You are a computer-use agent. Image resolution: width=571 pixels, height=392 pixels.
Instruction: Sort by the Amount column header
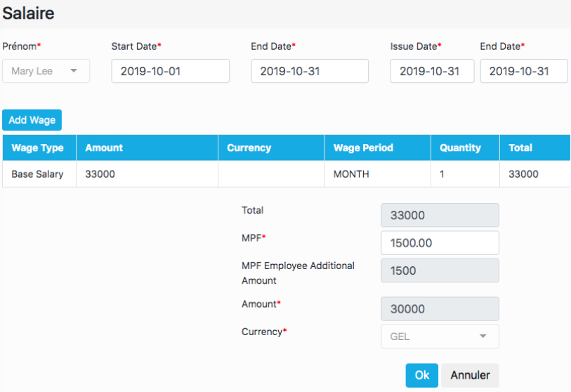pyautogui.click(x=147, y=148)
